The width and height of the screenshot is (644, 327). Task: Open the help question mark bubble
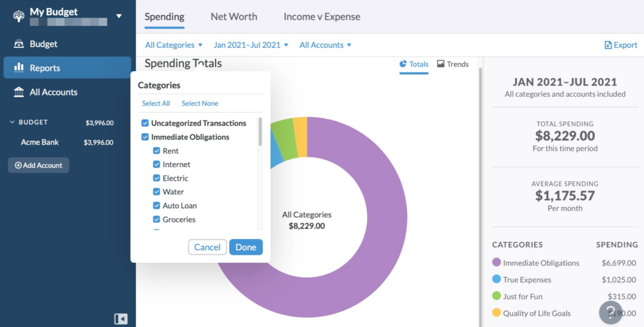[611, 313]
